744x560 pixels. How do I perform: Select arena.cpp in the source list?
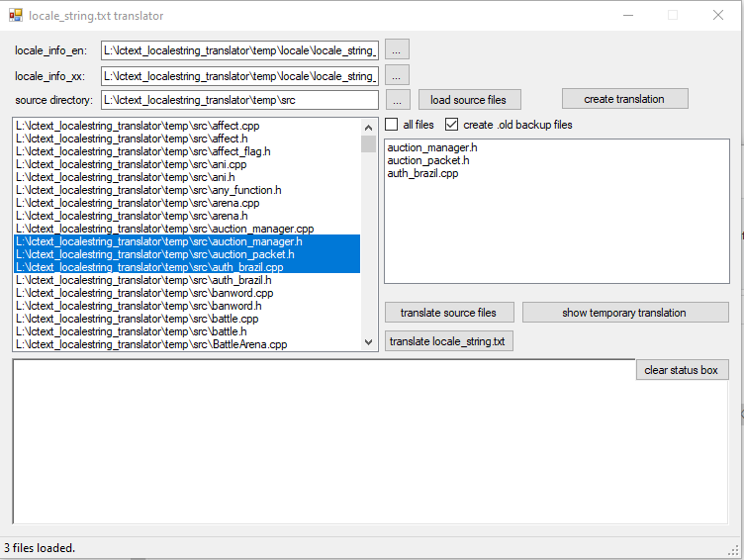[187, 203]
